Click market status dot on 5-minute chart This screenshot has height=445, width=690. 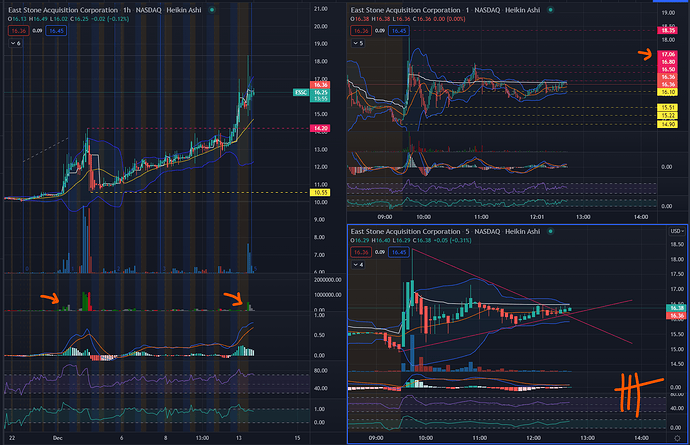click(x=550, y=231)
